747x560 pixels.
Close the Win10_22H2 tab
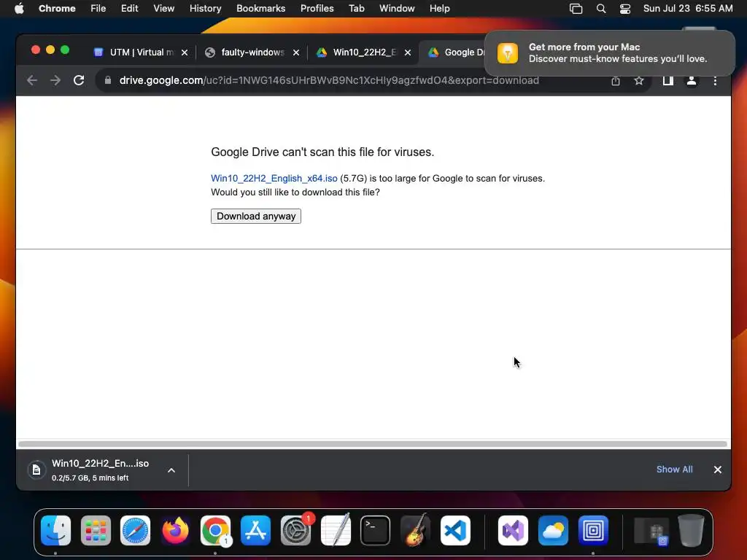point(408,52)
